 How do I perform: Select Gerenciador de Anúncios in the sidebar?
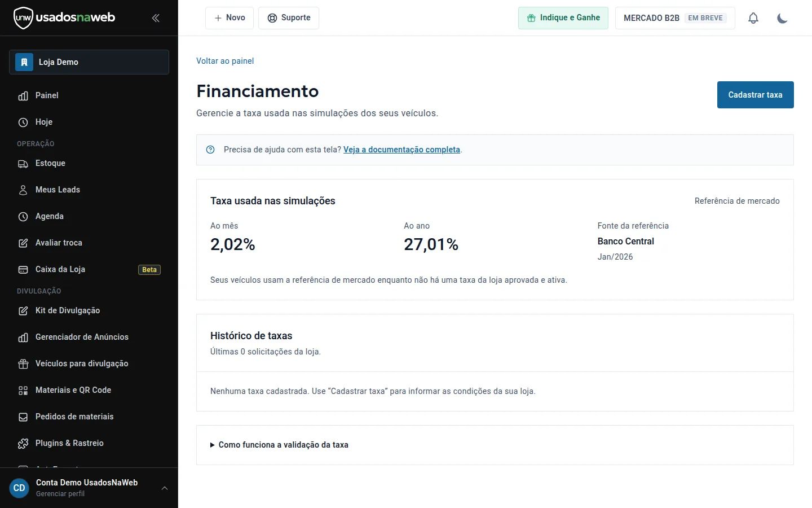[89, 337]
